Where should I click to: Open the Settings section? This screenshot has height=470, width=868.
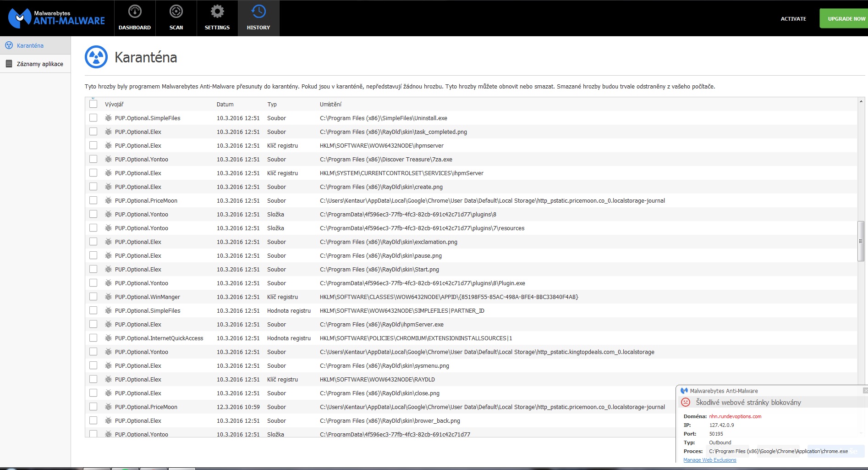tap(217, 18)
